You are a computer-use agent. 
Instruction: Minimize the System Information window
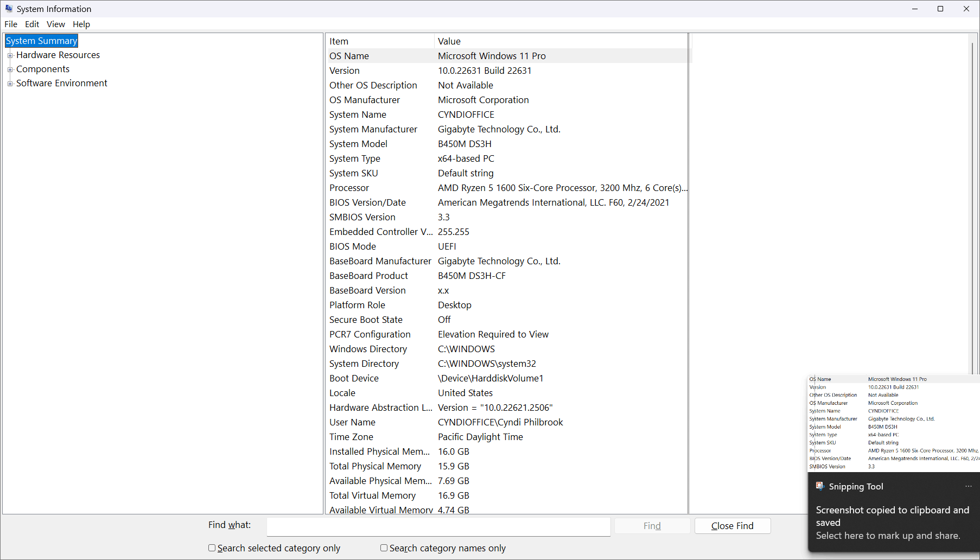click(x=915, y=9)
